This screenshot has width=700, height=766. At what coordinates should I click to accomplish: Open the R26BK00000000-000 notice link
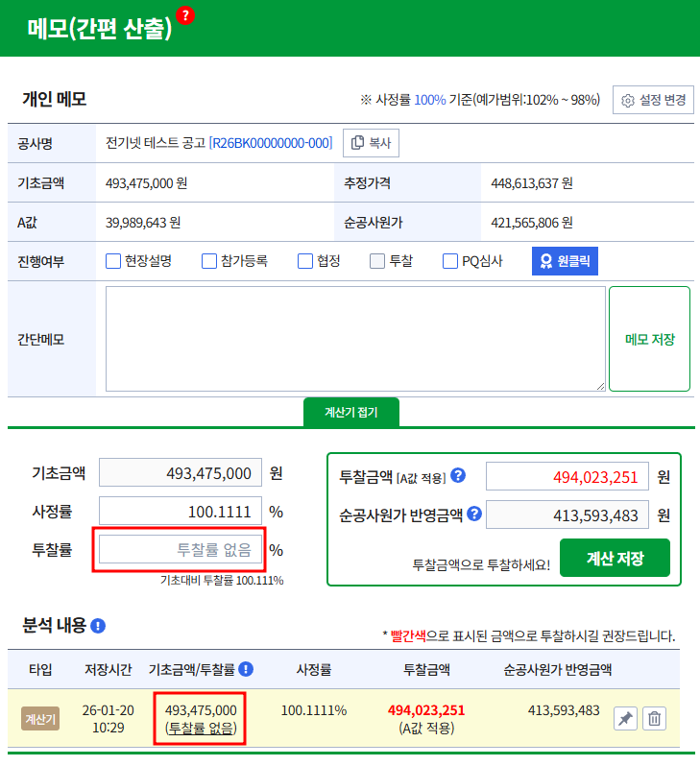271,143
